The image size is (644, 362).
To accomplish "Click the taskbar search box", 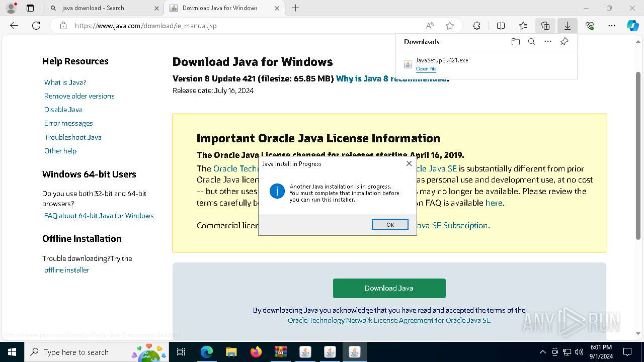I will coord(96,352).
